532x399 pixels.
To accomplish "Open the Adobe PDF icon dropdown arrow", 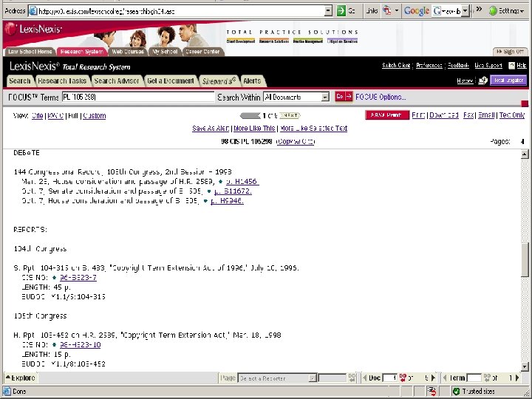I will point(396,11).
